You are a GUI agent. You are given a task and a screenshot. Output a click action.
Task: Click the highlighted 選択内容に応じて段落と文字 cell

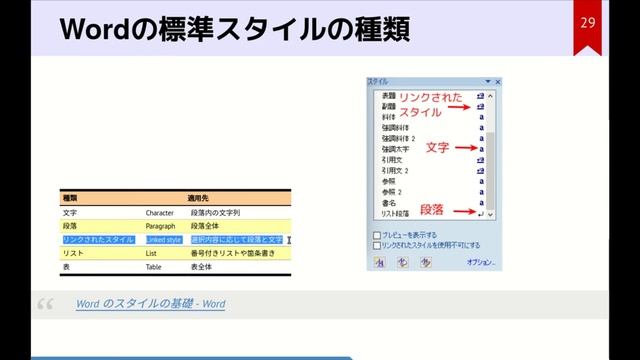(237, 240)
